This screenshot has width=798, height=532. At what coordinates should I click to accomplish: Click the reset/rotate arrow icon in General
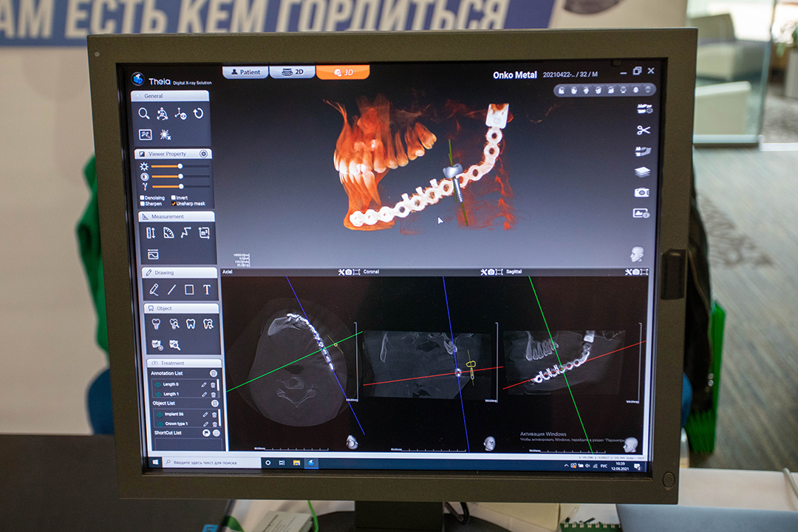click(x=198, y=113)
